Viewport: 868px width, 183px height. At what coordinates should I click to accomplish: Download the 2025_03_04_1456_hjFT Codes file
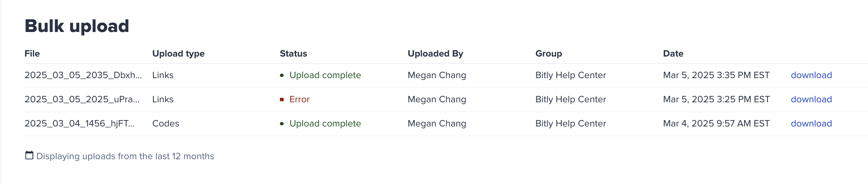(x=811, y=123)
